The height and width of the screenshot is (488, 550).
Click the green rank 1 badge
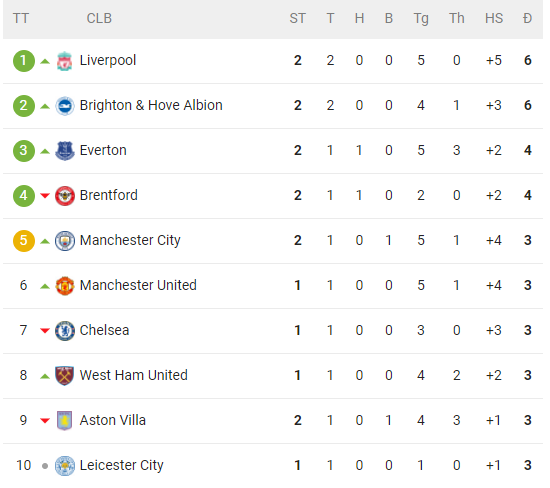[x=24, y=61]
